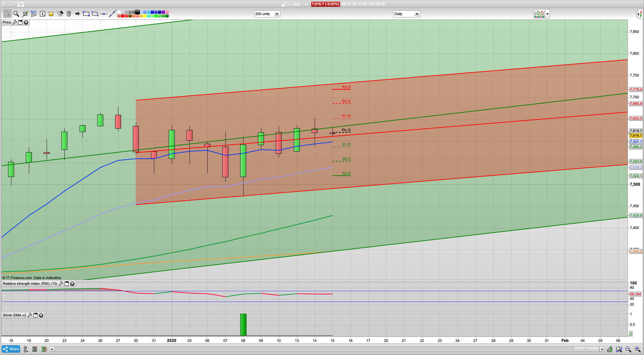Open the 200 units dropdown
The width and height of the screenshot is (644, 355).
point(277,14)
